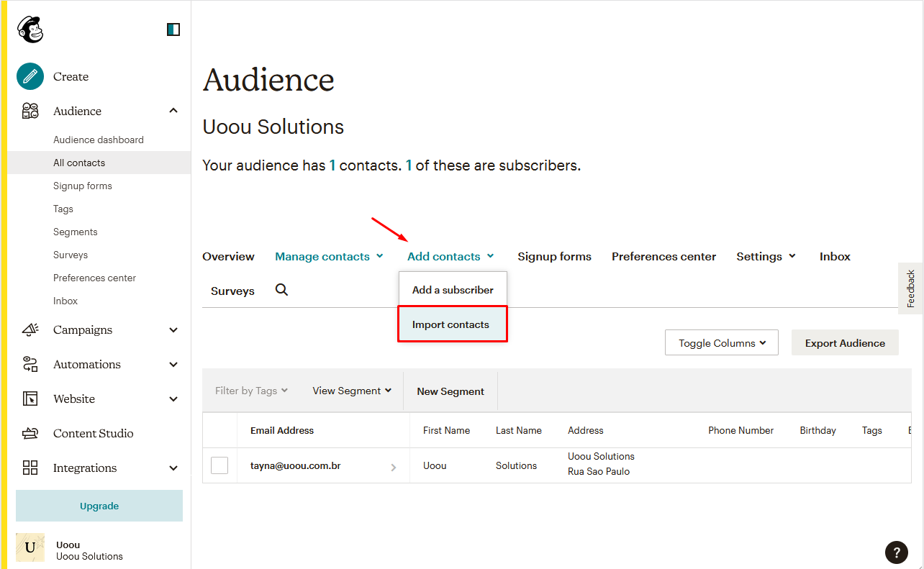This screenshot has height=569, width=924.
Task: Switch to the Inbox tab
Action: click(835, 257)
